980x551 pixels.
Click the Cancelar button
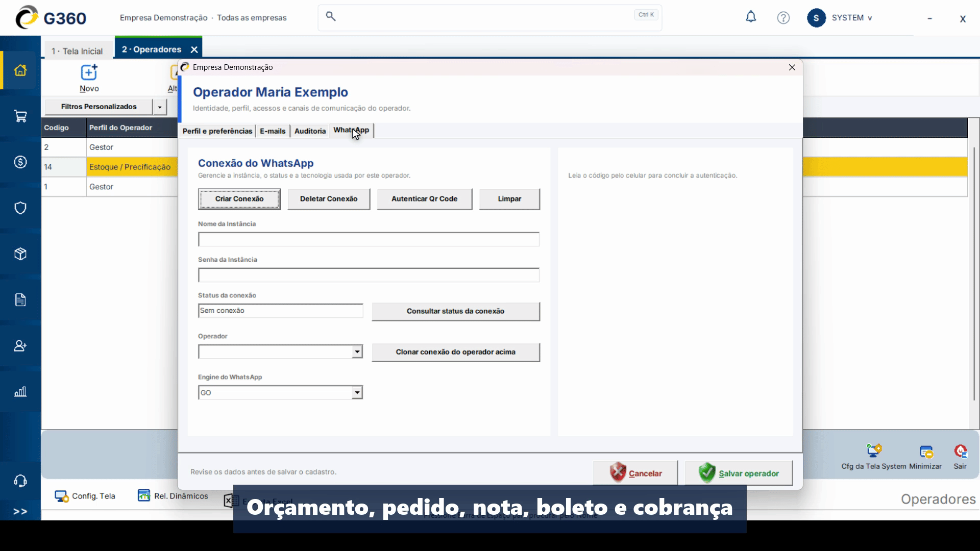pyautogui.click(x=635, y=473)
